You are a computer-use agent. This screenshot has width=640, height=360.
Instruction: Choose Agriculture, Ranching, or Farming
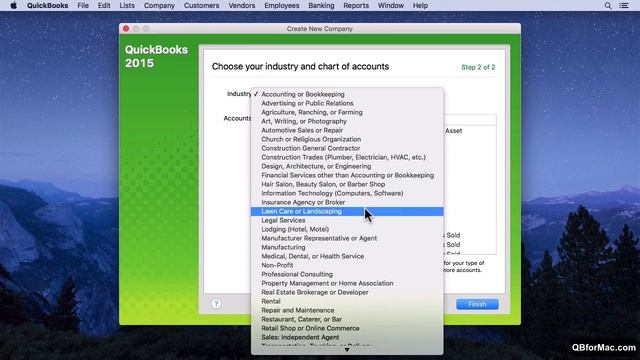click(x=347, y=112)
